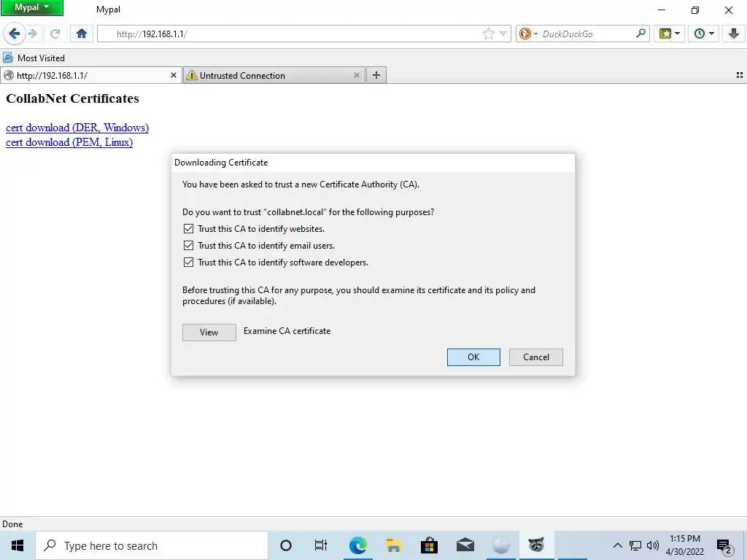Launch Microsoft Edge from the taskbar

pos(357,545)
